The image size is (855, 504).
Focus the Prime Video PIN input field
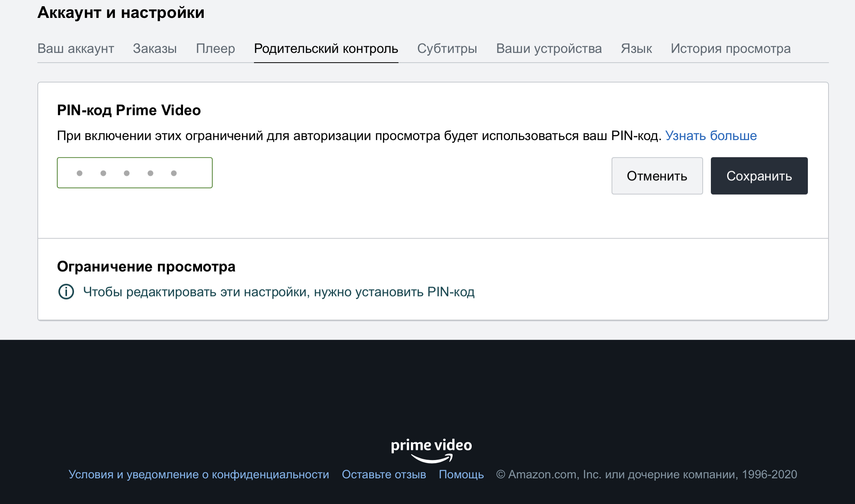[134, 173]
